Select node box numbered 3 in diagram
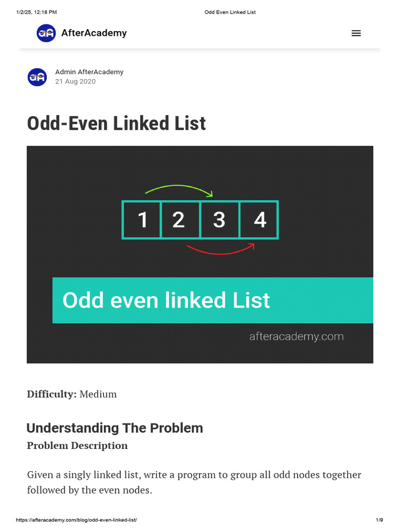 tap(219, 220)
